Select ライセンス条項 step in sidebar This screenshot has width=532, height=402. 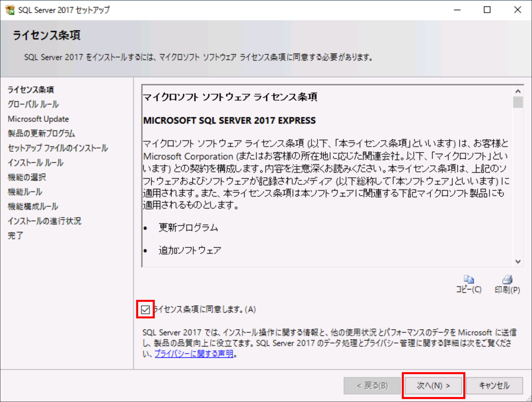point(31,90)
